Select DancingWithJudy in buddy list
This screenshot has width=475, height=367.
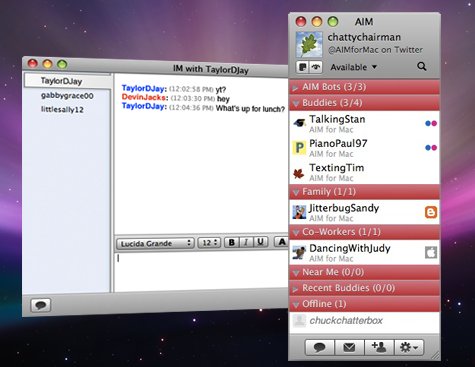(x=364, y=252)
